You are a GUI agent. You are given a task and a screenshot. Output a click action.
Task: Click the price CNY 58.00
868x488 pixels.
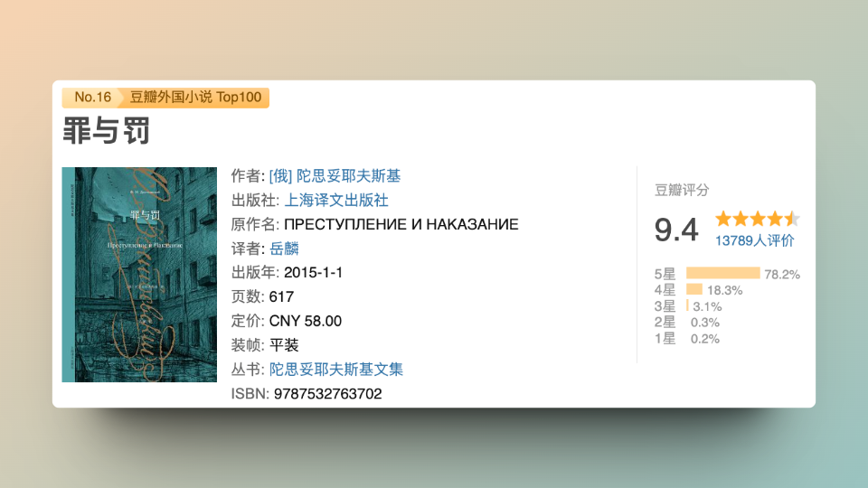[306, 321]
